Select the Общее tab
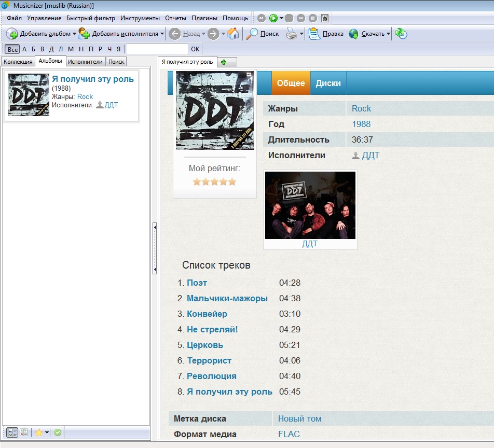This screenshot has width=494, height=448. [x=291, y=83]
